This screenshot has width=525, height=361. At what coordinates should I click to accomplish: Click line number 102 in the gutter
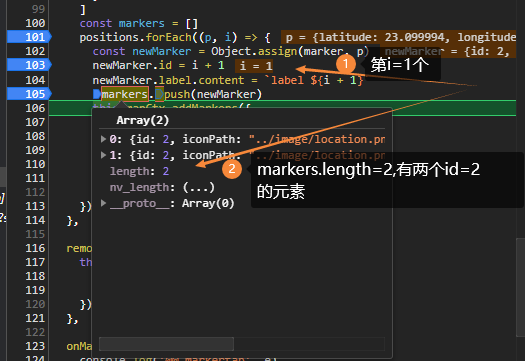point(35,51)
